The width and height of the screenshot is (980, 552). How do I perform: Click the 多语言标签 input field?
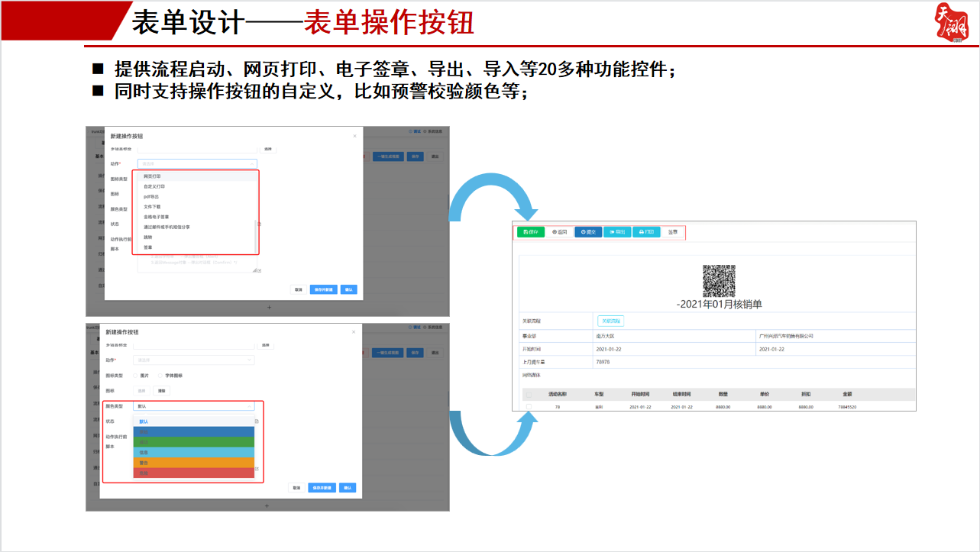pos(198,150)
